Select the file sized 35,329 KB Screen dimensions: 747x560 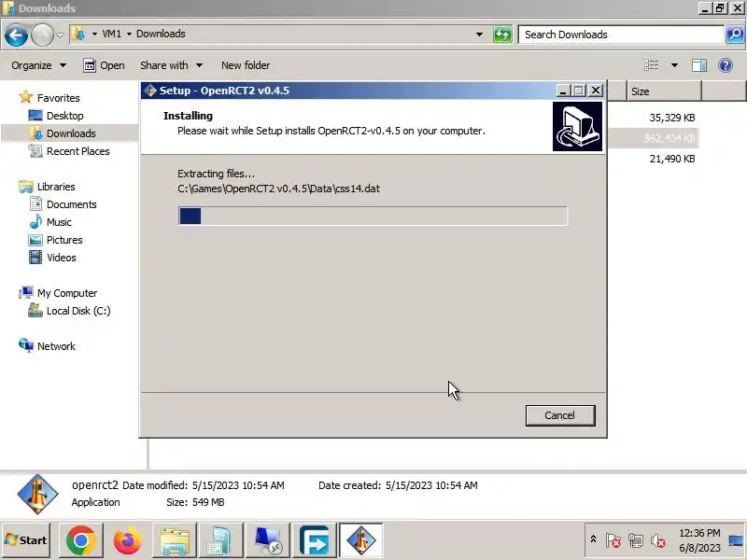tap(672, 118)
